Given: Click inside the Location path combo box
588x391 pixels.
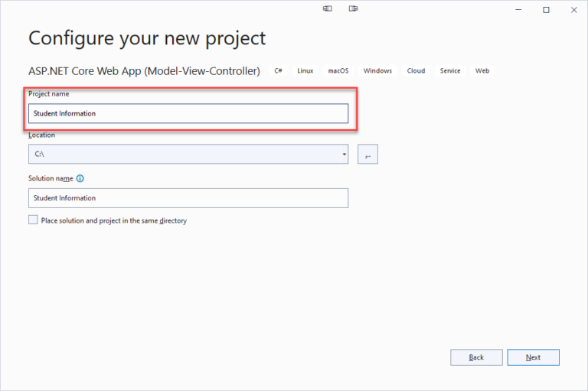Looking at the screenshot, I should 184,154.
